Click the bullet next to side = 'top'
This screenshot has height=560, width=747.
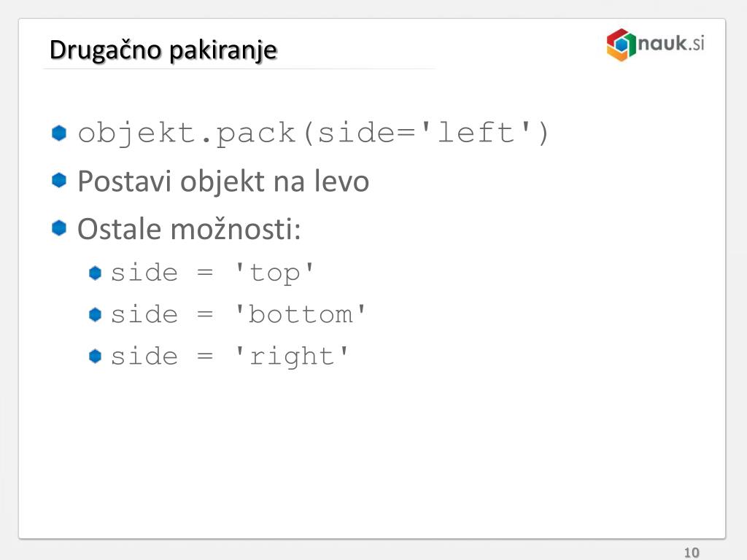[x=96, y=273]
